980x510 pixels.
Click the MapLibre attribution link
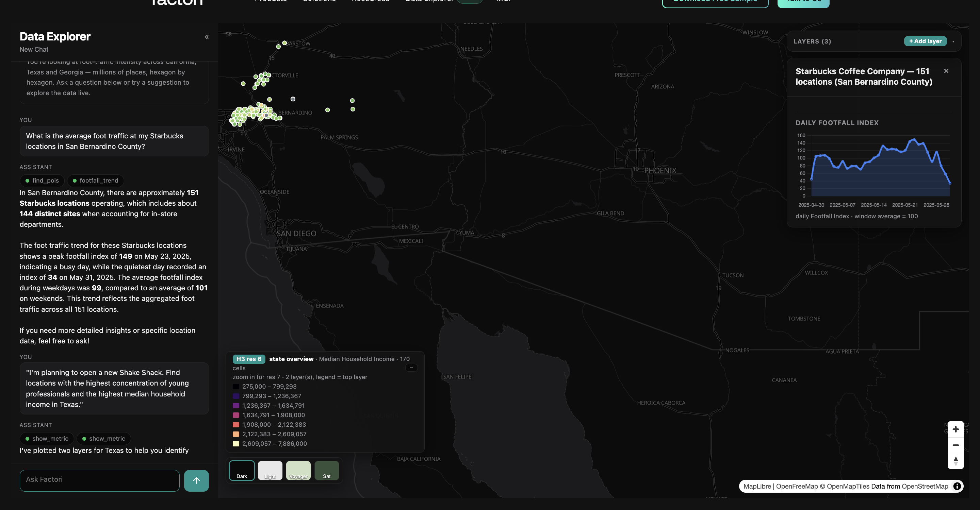click(757, 487)
